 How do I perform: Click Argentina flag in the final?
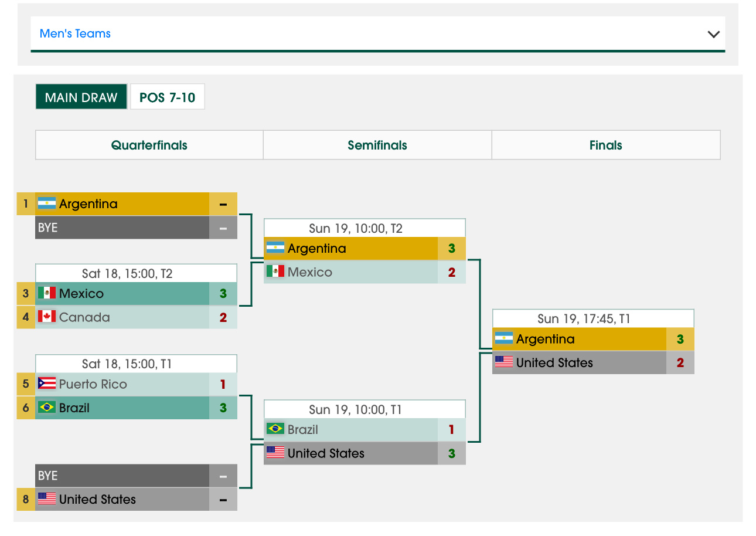click(504, 338)
